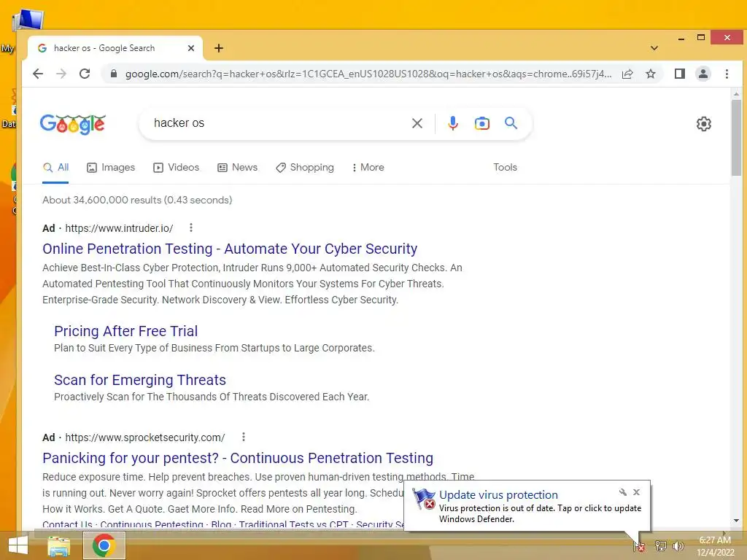
Task: Click the vertical scrollbar thumb
Action: 736,136
